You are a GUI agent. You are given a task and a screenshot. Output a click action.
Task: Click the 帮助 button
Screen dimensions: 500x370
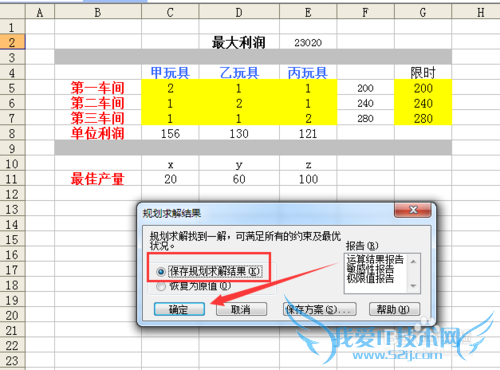pos(394,309)
